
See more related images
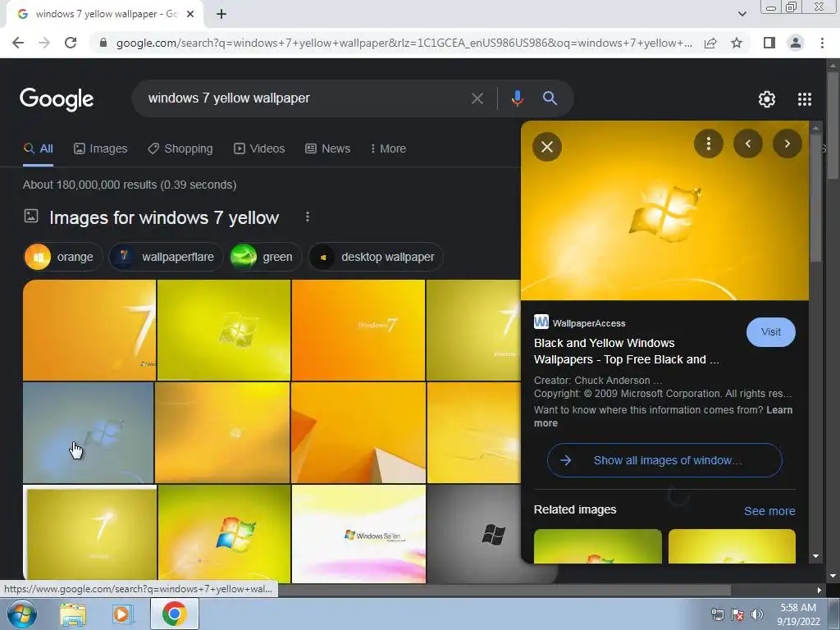click(769, 511)
